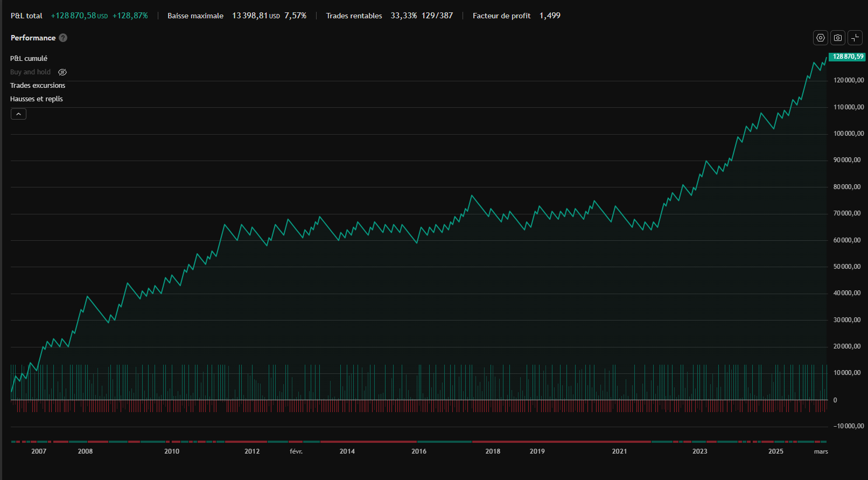Click the P&L total label
This screenshot has height=480, width=868.
pyautogui.click(x=26, y=16)
